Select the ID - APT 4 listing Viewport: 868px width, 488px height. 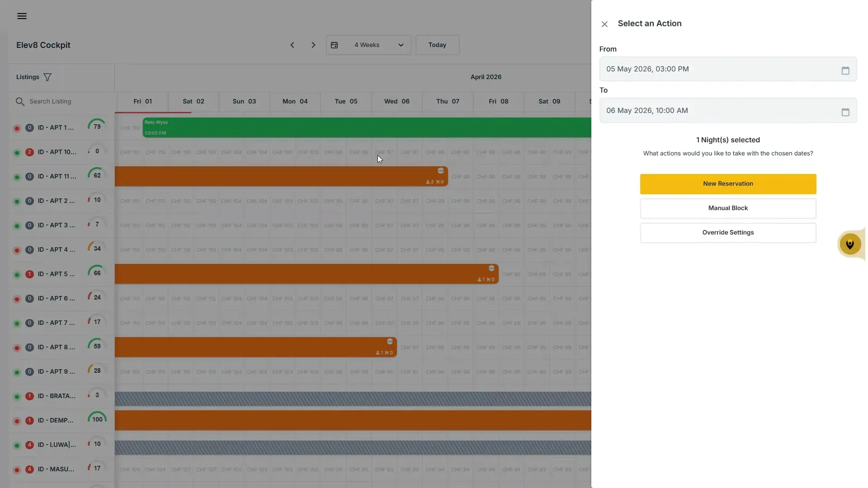click(x=57, y=250)
